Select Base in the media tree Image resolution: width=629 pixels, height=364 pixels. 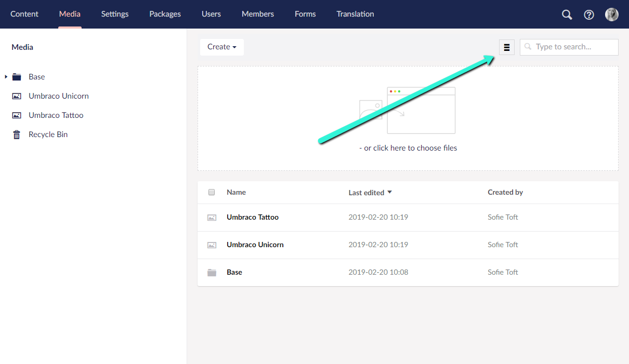click(37, 77)
